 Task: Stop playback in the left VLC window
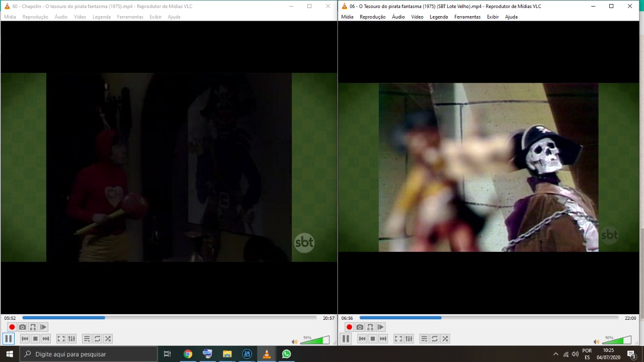coord(35,339)
